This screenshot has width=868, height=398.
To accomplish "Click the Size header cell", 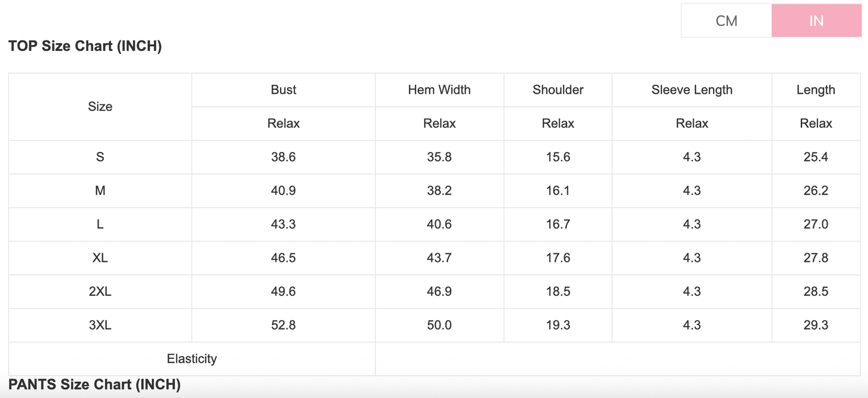I will pos(100,107).
